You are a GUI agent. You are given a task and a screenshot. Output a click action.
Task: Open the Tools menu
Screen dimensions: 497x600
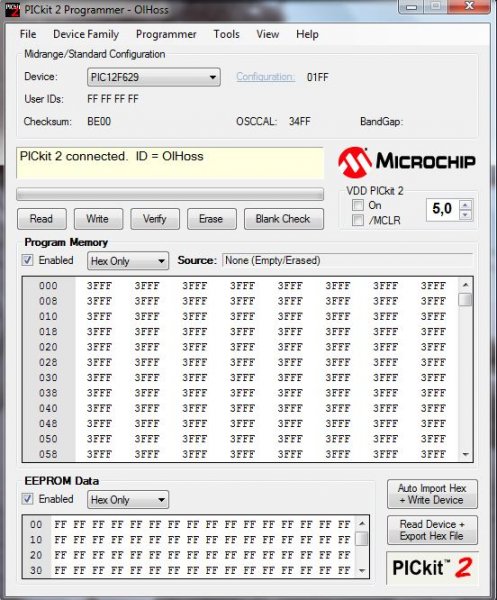coord(227,34)
